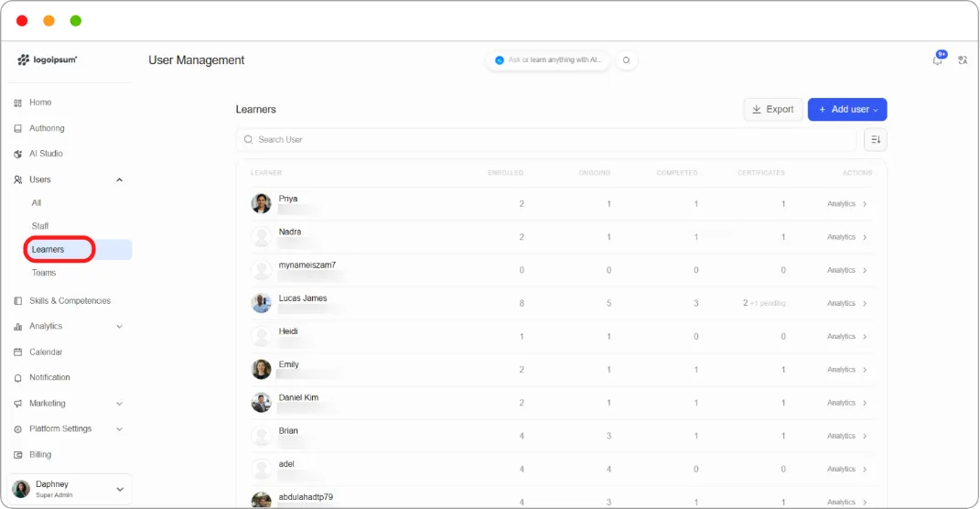
Task: Click the Home sidebar icon
Action: 17,103
